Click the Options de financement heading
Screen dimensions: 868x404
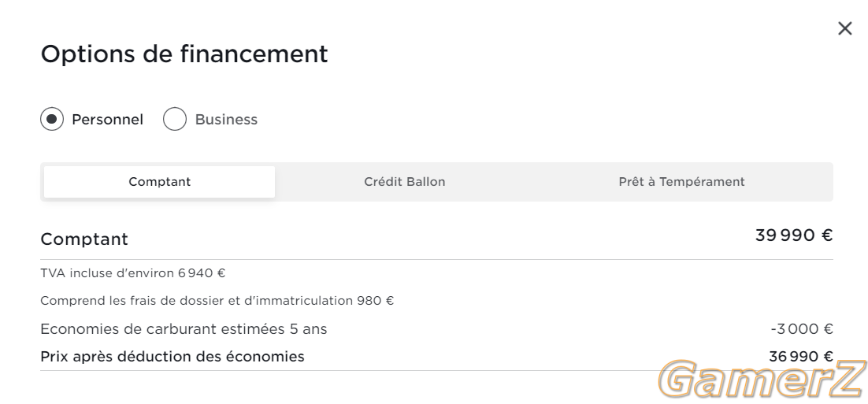184,54
